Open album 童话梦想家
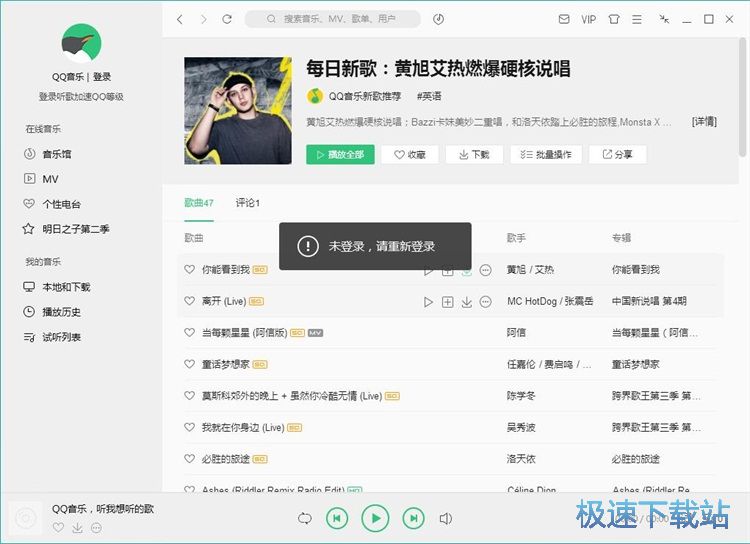 pos(636,364)
